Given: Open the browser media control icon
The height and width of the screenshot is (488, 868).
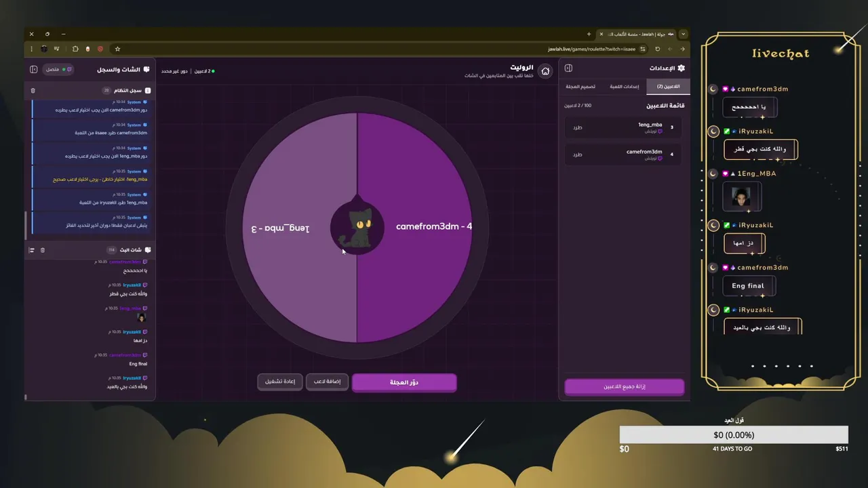Looking at the screenshot, I should pyautogui.click(x=58, y=49).
